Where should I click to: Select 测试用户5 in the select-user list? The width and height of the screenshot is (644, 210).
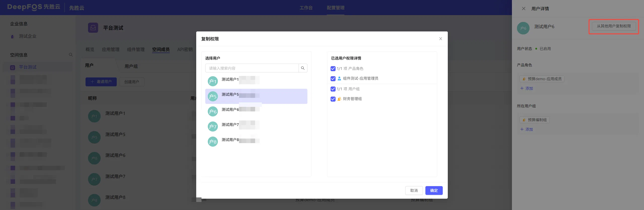[x=256, y=96]
